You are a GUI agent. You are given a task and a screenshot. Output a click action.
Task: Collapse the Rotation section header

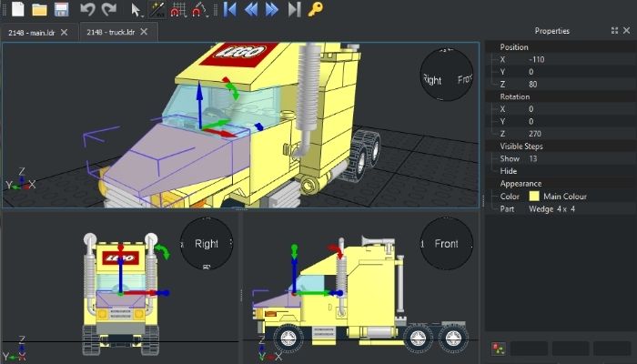[514, 96]
